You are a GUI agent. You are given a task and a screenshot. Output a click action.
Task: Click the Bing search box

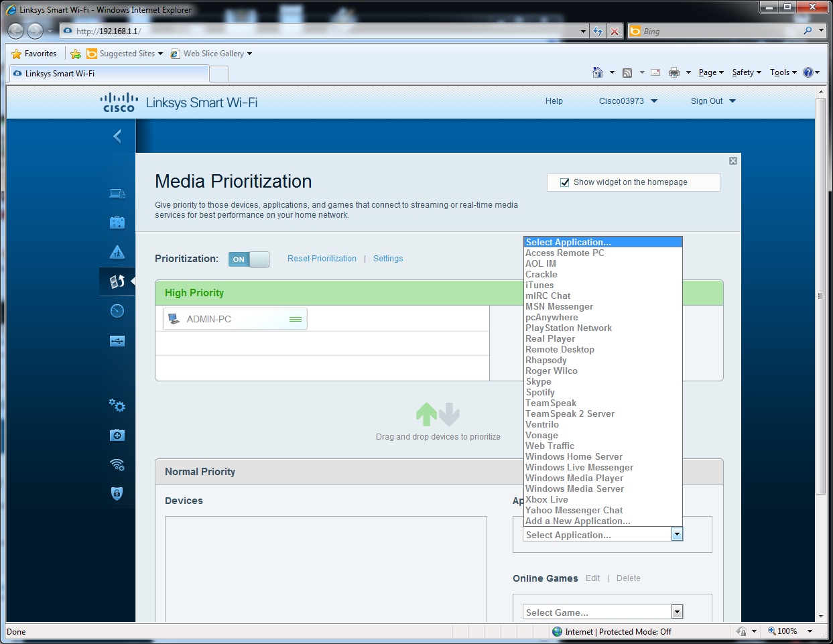coord(720,31)
